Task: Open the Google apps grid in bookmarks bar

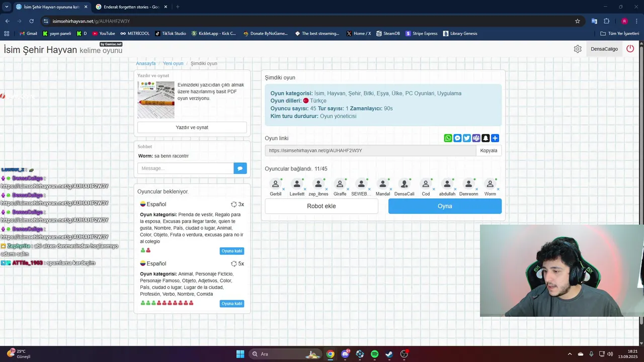Action: [7, 34]
